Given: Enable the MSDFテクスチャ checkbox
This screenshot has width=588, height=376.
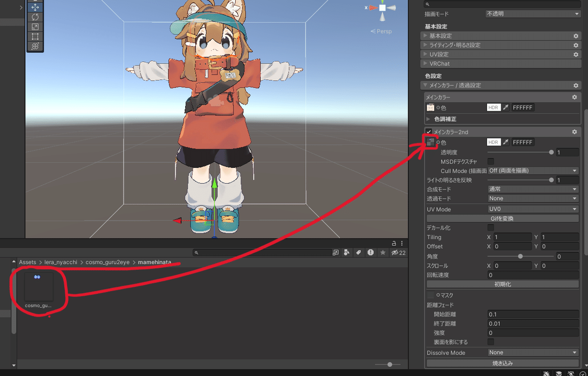Looking at the screenshot, I should tap(490, 161).
